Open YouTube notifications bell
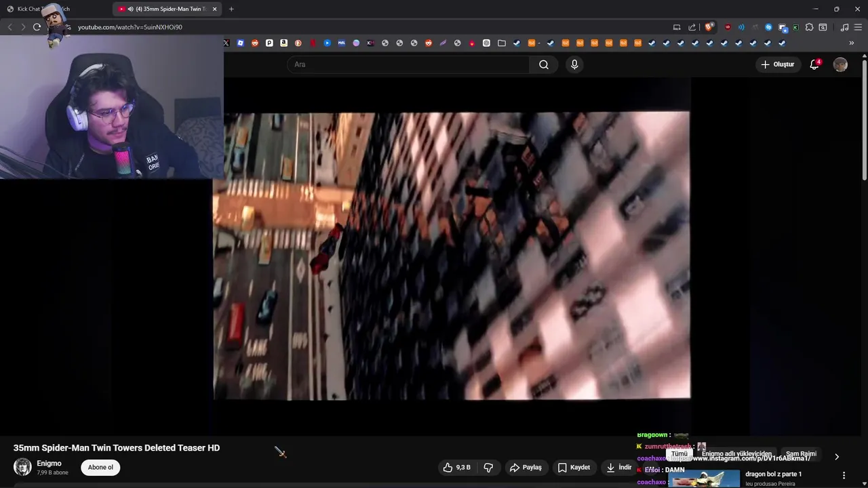 click(814, 64)
